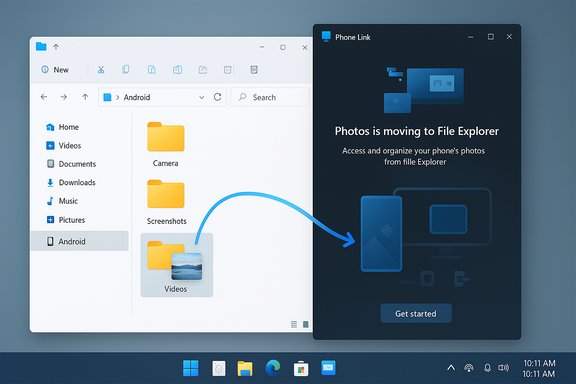
Task: Select the Cut scissors icon in File Explorer
Action: (x=101, y=70)
